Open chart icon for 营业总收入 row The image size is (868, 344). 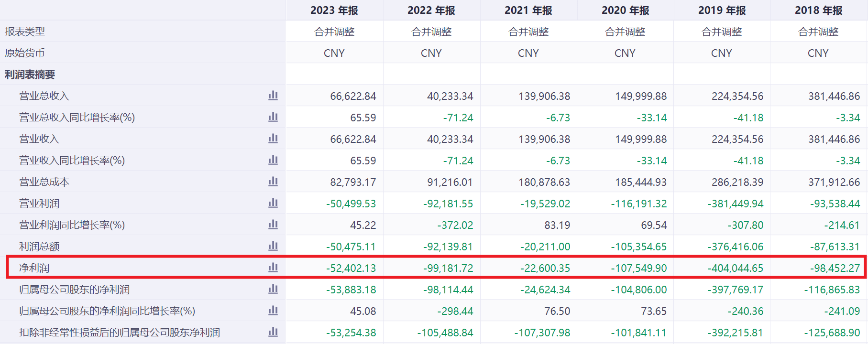point(273,96)
